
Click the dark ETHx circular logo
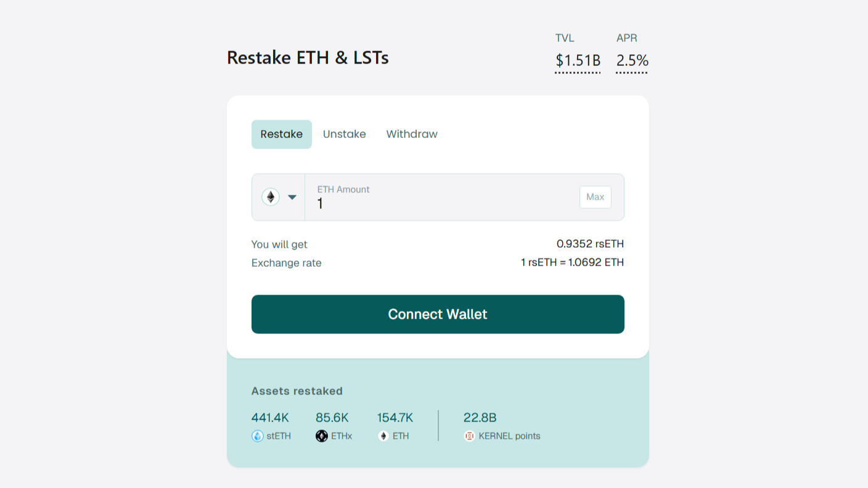pos(321,436)
